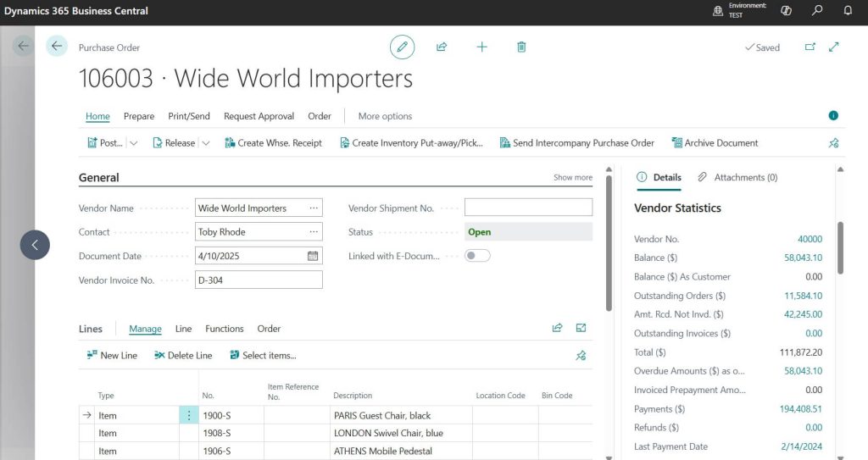The width and height of the screenshot is (868, 460).
Task: Open the notifications bell icon
Action: (848, 11)
